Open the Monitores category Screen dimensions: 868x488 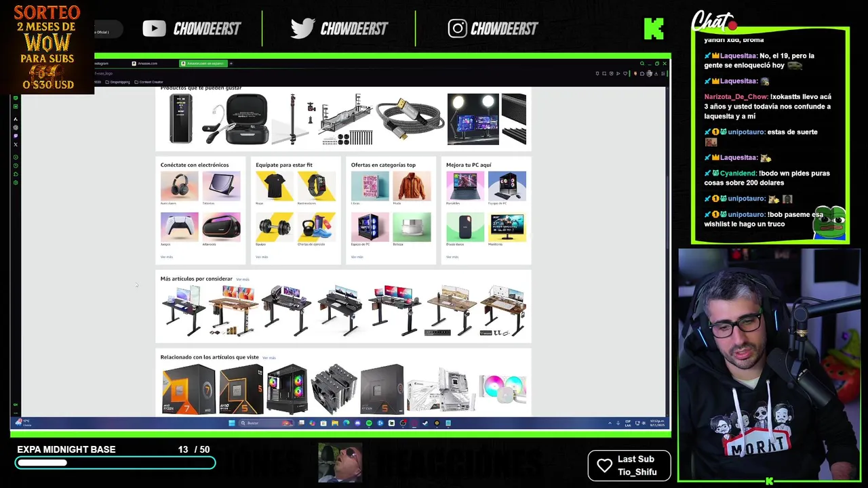click(x=507, y=227)
